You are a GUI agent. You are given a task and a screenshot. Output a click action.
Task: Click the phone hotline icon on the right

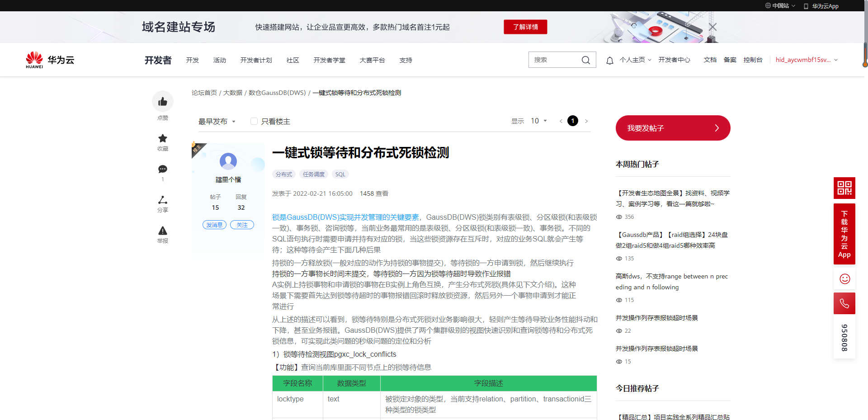tap(844, 303)
